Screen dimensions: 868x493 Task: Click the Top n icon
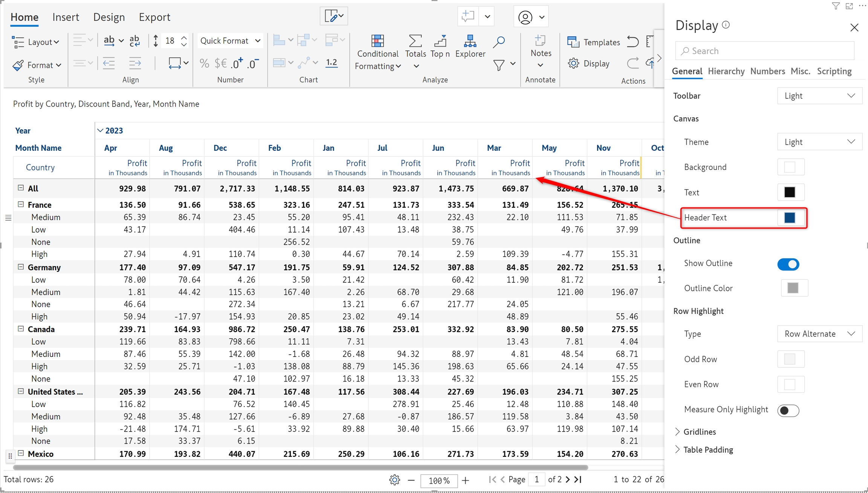440,41
